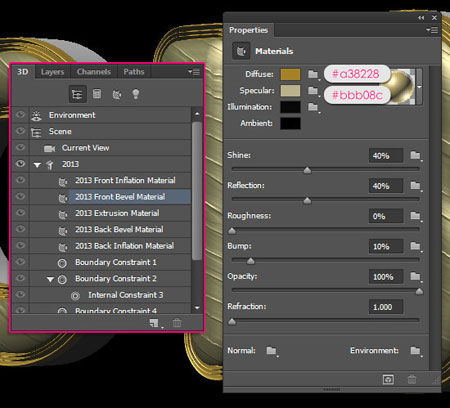The height and width of the screenshot is (408, 450).
Task: Add new object to 3D scene
Action: click(x=155, y=323)
